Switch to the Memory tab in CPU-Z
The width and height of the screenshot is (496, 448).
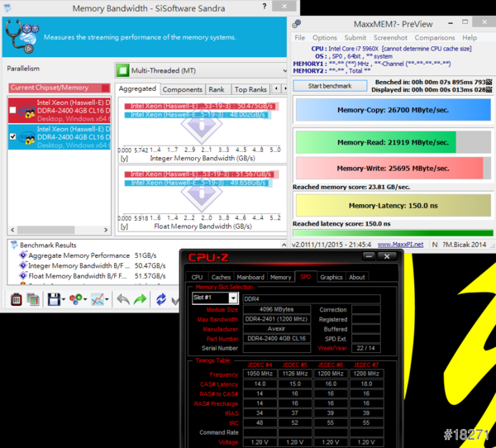click(280, 277)
